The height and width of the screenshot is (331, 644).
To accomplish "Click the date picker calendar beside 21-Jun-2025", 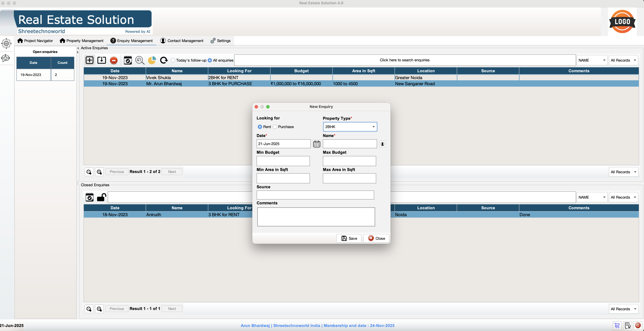I will pyautogui.click(x=317, y=144).
